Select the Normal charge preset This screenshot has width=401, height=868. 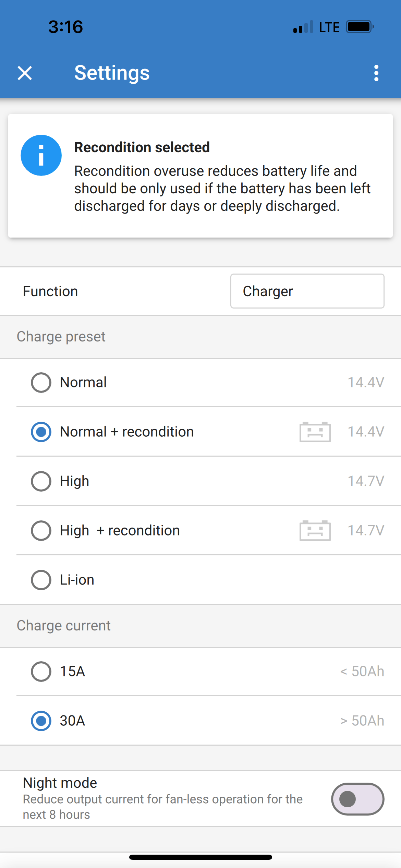tap(41, 383)
